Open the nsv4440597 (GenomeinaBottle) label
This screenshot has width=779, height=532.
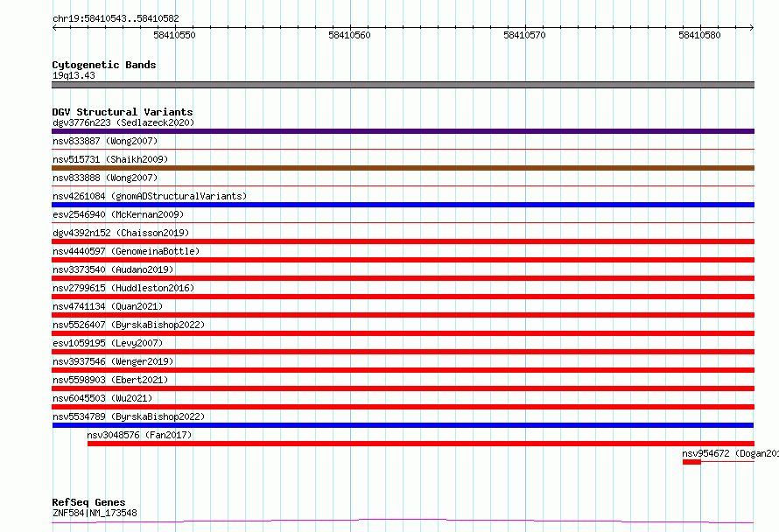point(126,251)
